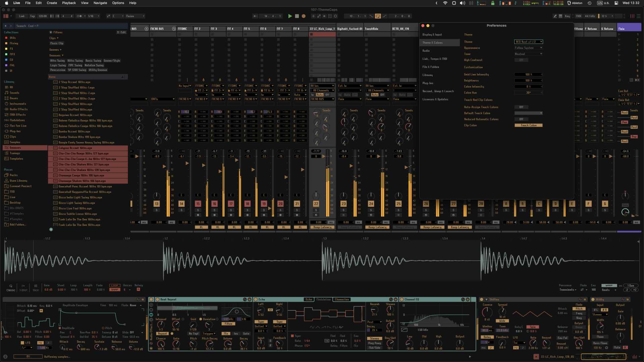644x362 pixels.
Task: Click the Brightness slider in Preferences
Action: click(529, 80)
